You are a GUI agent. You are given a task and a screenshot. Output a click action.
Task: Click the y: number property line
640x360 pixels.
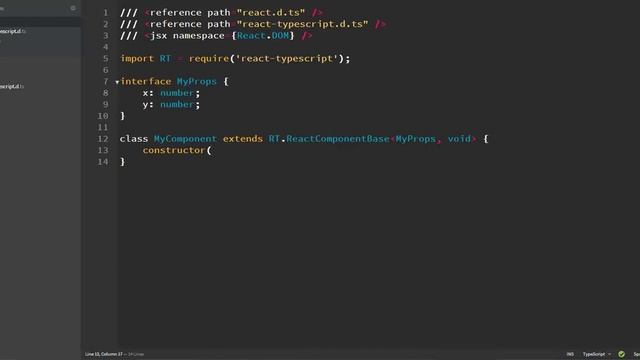tap(171, 104)
